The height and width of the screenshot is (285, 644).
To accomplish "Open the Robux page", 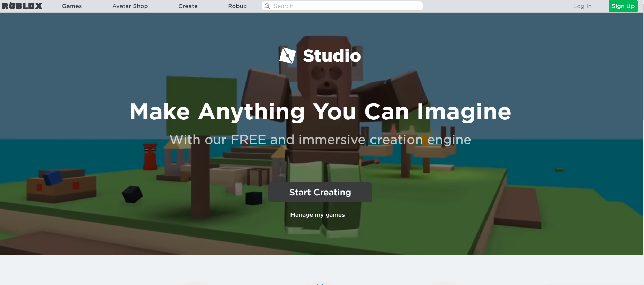I will [238, 6].
